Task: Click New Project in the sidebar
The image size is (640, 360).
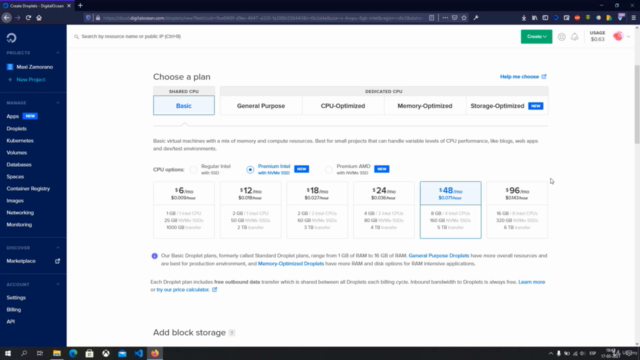Action: pyautogui.click(x=31, y=80)
